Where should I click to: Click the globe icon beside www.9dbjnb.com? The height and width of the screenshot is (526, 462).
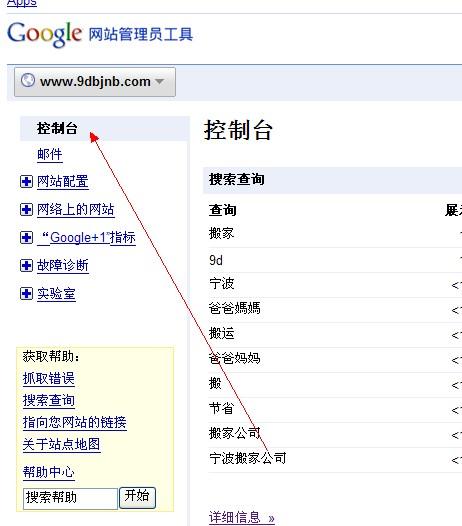(x=28, y=81)
